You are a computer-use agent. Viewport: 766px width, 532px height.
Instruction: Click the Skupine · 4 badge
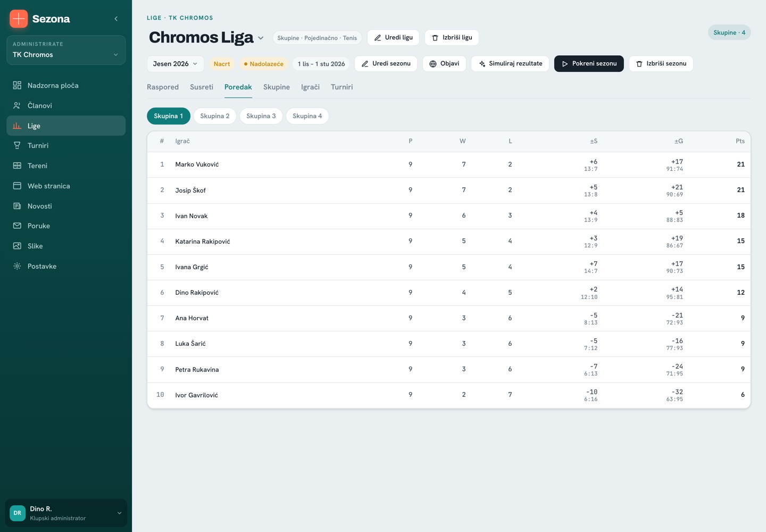click(729, 33)
